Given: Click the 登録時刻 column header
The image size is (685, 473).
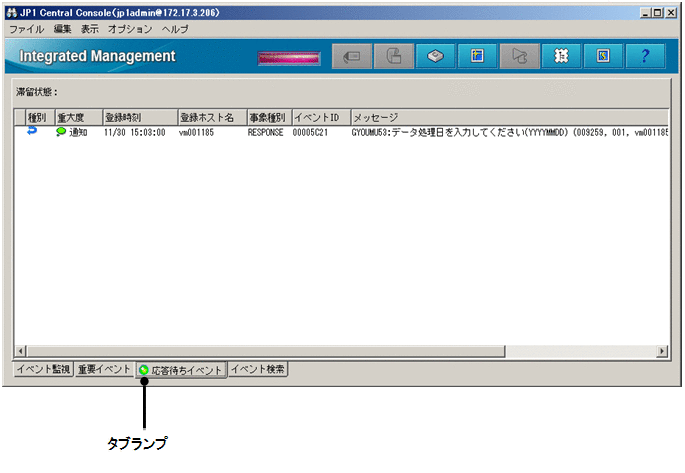Looking at the screenshot, I should (x=141, y=117).
